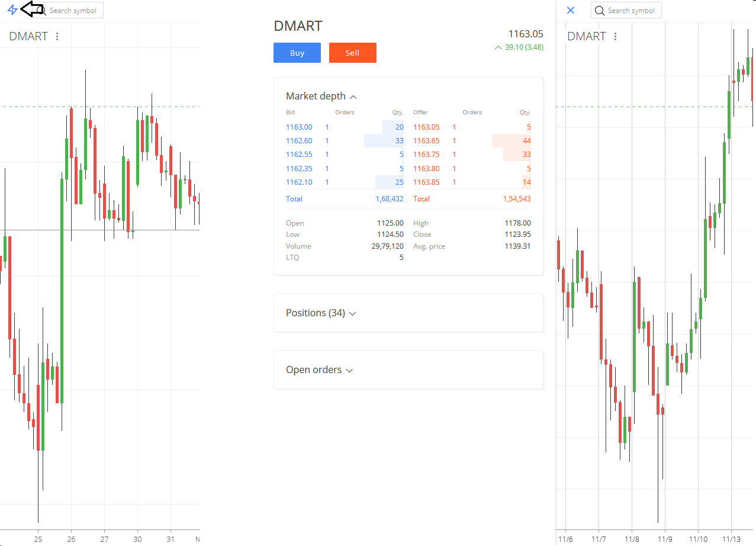756x546 pixels.
Task: Click the Low value 1124.50
Action: [390, 235]
